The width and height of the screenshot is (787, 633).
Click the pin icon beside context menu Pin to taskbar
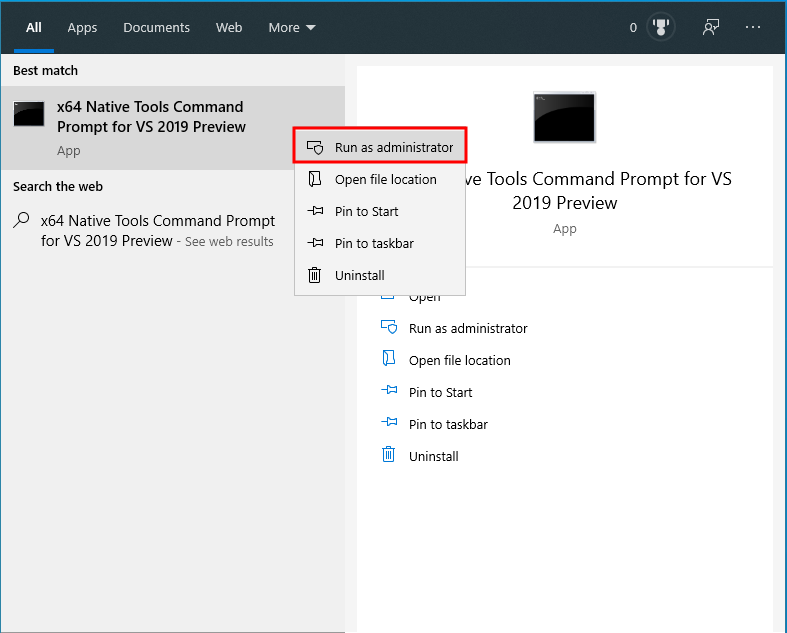[x=315, y=243]
